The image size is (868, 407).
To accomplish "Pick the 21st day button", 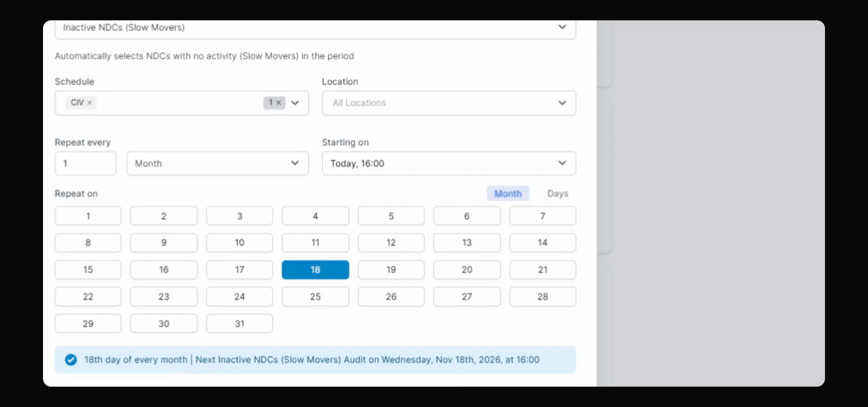I will [x=543, y=270].
